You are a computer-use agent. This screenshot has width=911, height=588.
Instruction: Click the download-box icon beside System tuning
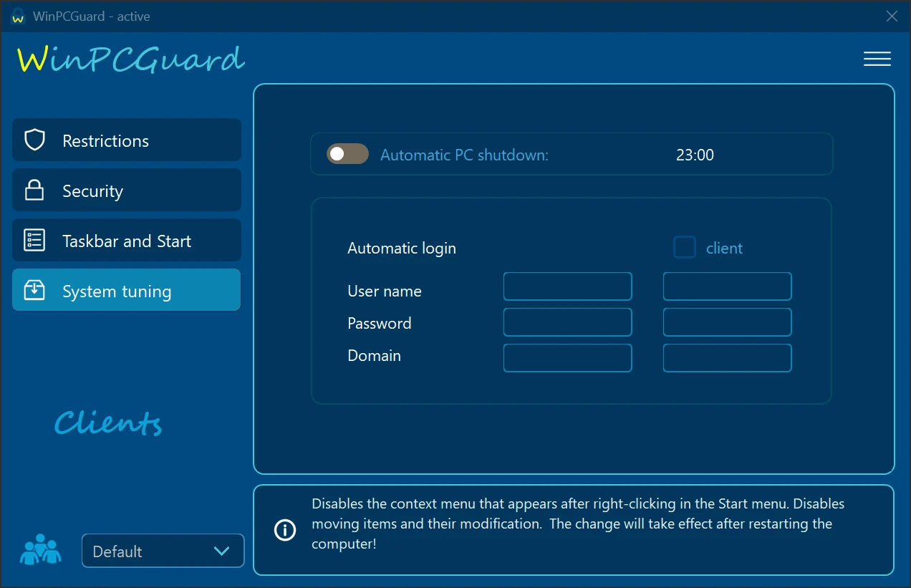(34, 290)
